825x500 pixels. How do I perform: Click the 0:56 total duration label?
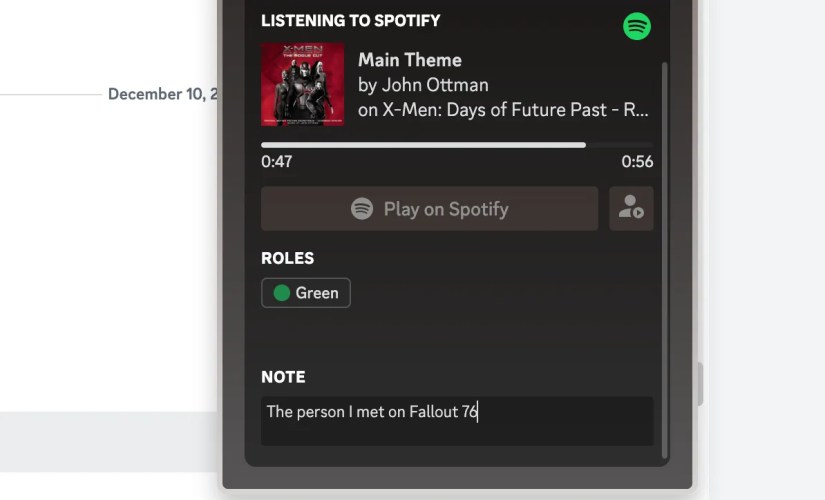[637, 161]
